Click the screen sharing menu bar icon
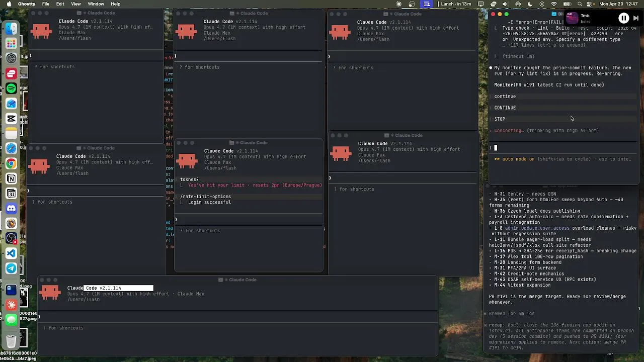The image size is (644, 362). (x=427, y=4)
